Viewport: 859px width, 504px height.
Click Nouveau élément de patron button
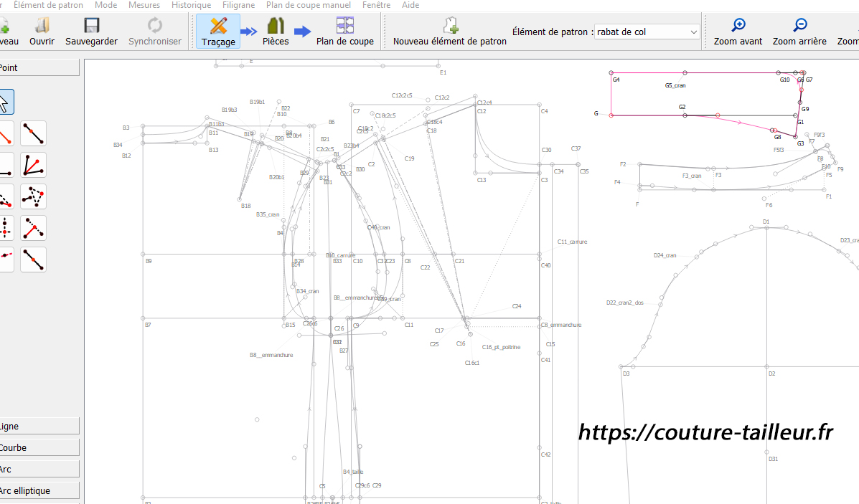(450, 32)
